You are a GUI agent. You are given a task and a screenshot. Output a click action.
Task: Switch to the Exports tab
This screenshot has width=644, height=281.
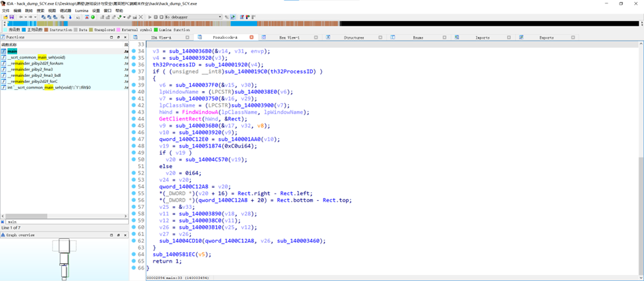(547, 37)
